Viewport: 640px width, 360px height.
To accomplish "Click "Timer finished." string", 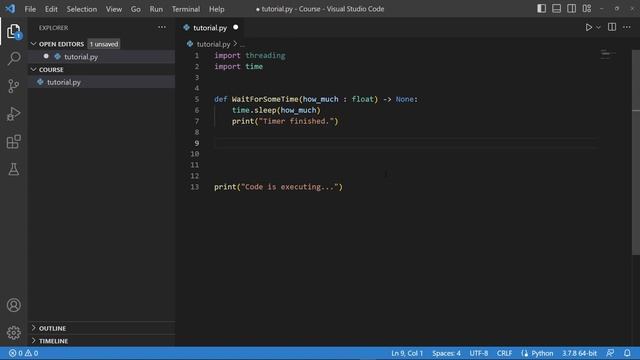I will pos(296,121).
